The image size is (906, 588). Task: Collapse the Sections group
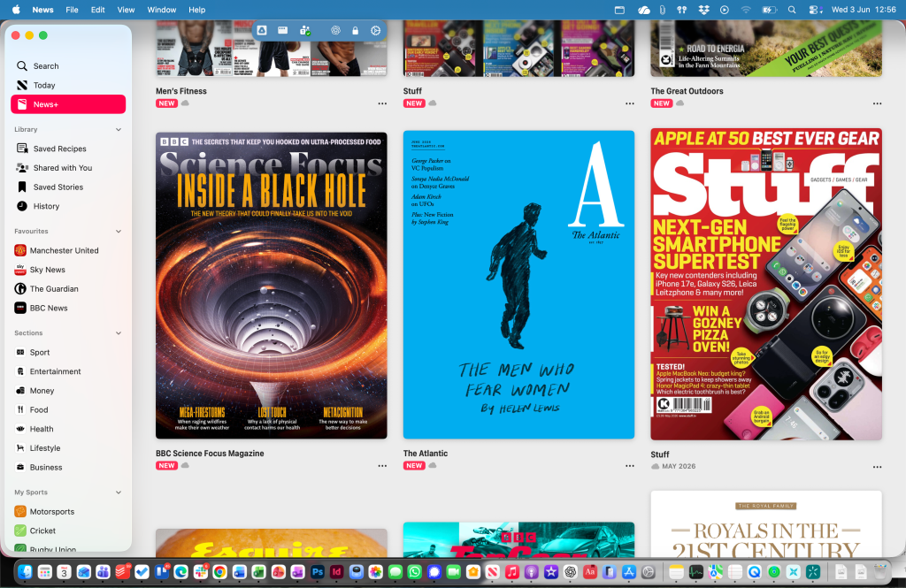point(119,332)
